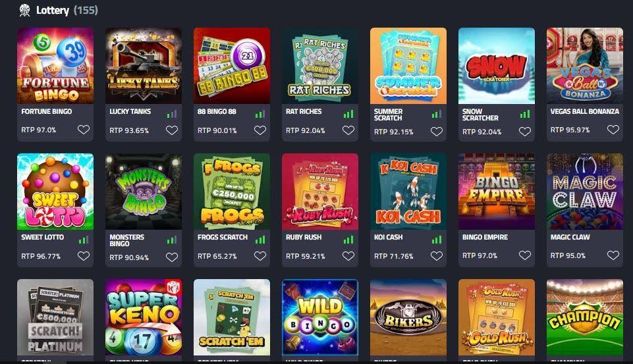Open the Monsters Bingo game thumbnail
The height and width of the screenshot is (364, 633).
pyautogui.click(x=144, y=192)
